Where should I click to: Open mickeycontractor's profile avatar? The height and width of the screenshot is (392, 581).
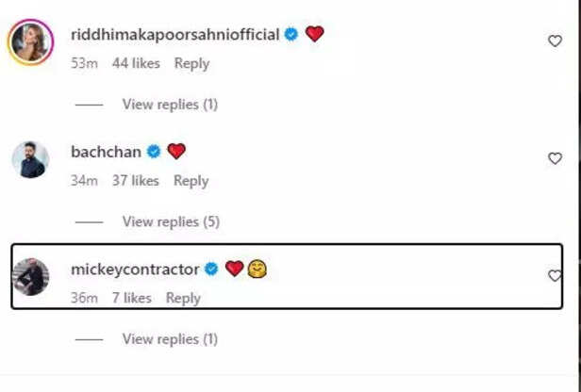coord(30,277)
